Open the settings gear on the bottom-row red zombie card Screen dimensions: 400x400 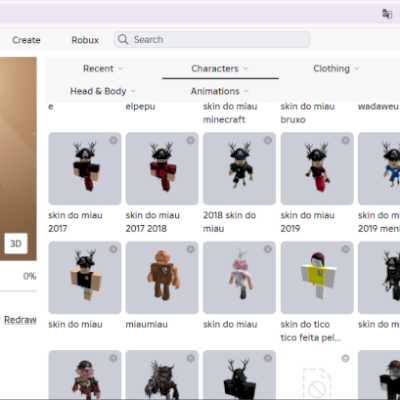pos(113,358)
